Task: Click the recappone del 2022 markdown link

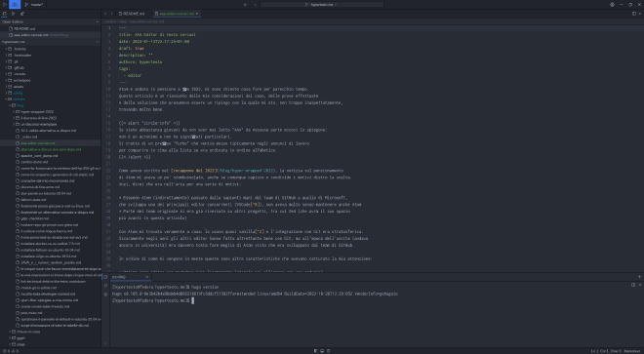Action: coord(224,171)
